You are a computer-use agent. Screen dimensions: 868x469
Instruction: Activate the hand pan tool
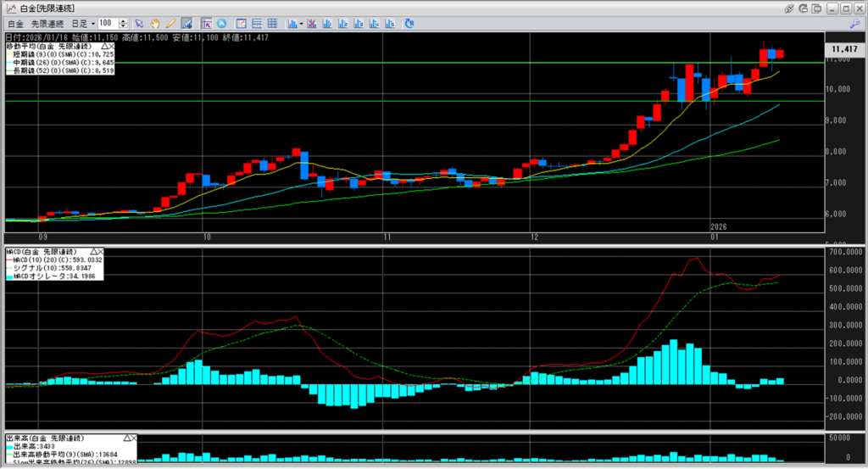tap(155, 23)
